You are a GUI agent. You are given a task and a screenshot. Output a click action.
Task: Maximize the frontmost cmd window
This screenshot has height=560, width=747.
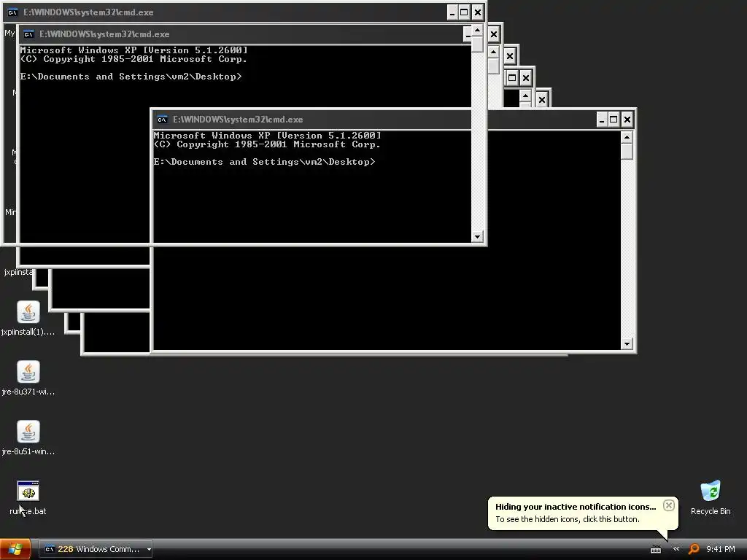(x=614, y=120)
